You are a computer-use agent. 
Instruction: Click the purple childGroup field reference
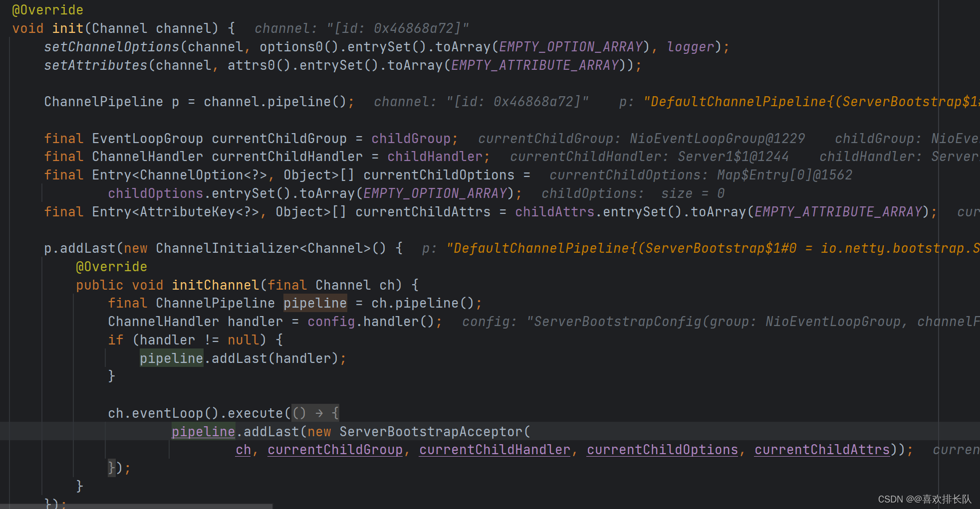[x=411, y=139]
